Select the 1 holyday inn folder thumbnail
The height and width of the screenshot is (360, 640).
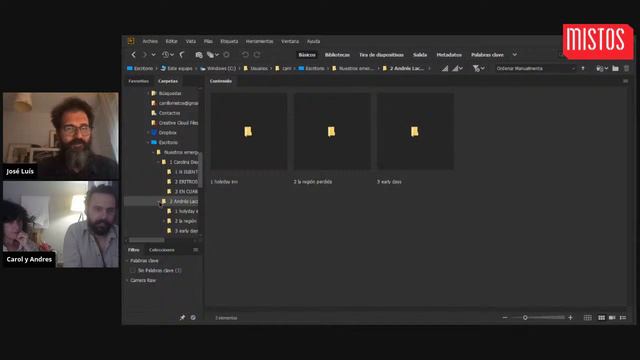coord(248,131)
